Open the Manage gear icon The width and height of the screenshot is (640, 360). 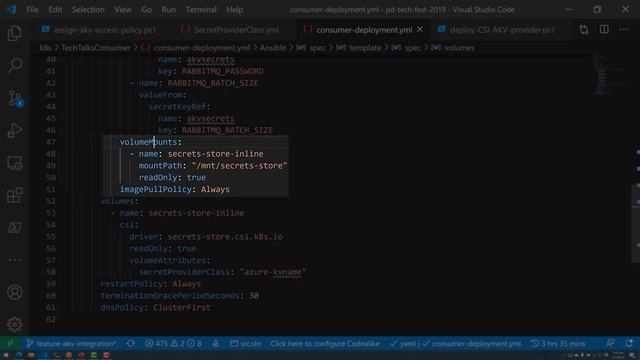(x=15, y=324)
